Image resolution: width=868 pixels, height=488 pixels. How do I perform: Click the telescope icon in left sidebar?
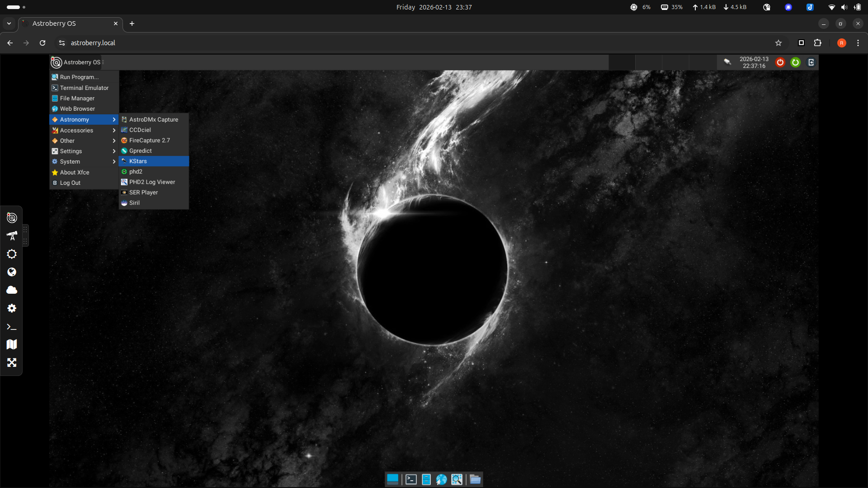tap(12, 236)
